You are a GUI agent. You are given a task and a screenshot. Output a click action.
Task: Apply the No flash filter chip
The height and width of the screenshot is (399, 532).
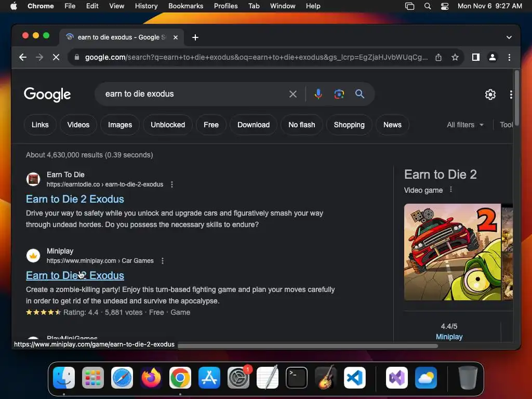[302, 125]
